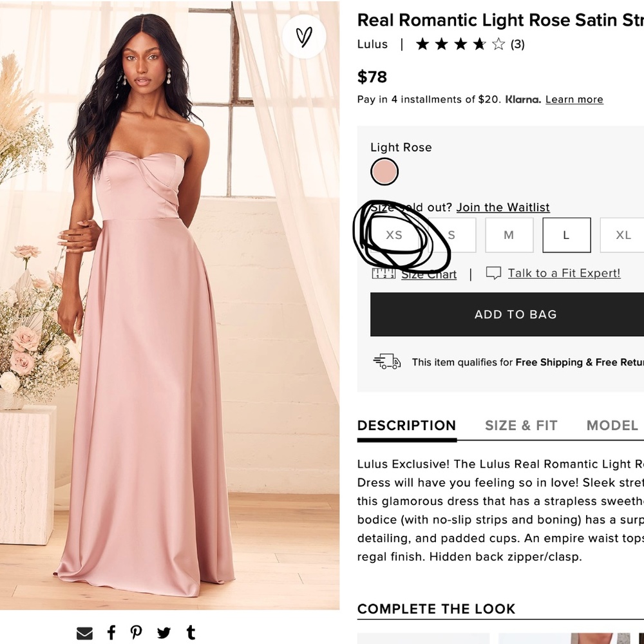
Task: Open the MODEL tab
Action: point(612,426)
